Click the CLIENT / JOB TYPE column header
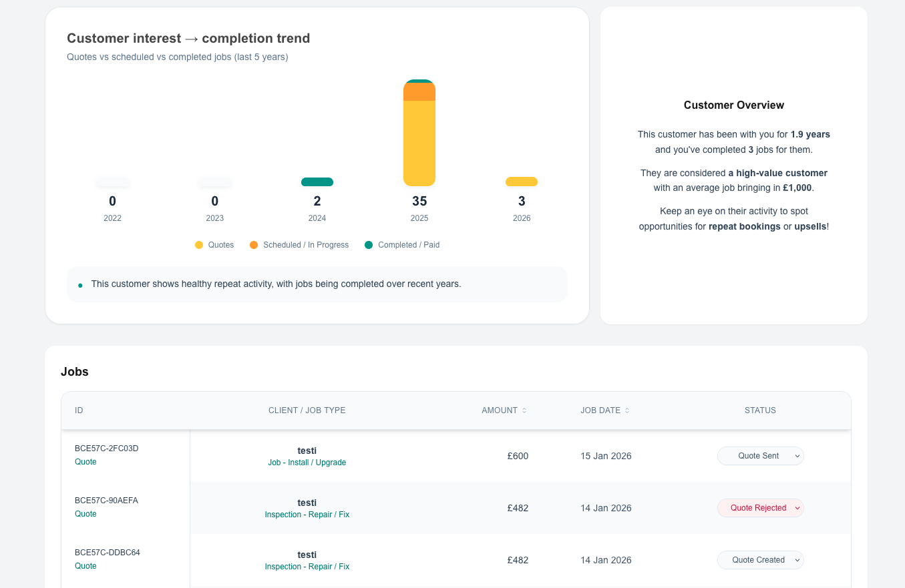Viewport: 905px width, 588px height. click(x=307, y=410)
